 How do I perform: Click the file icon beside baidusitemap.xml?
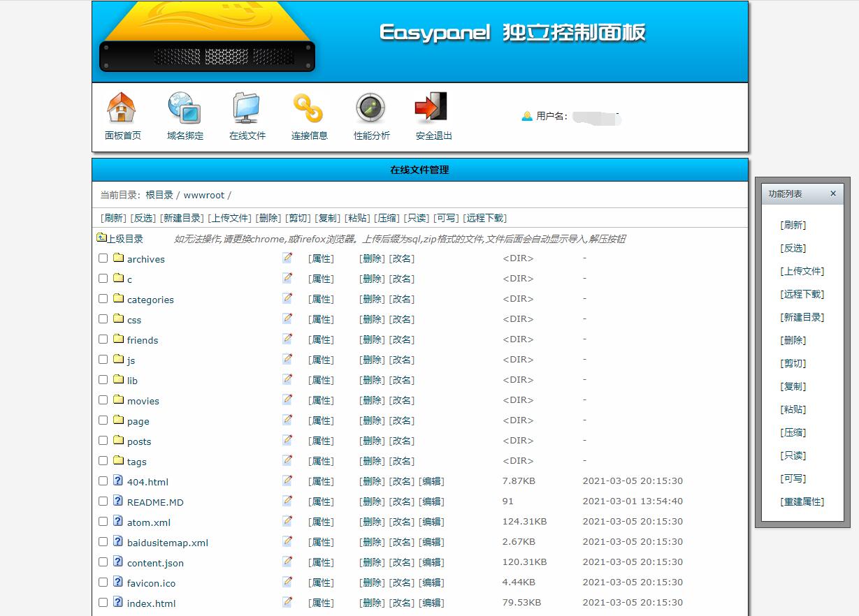point(118,541)
